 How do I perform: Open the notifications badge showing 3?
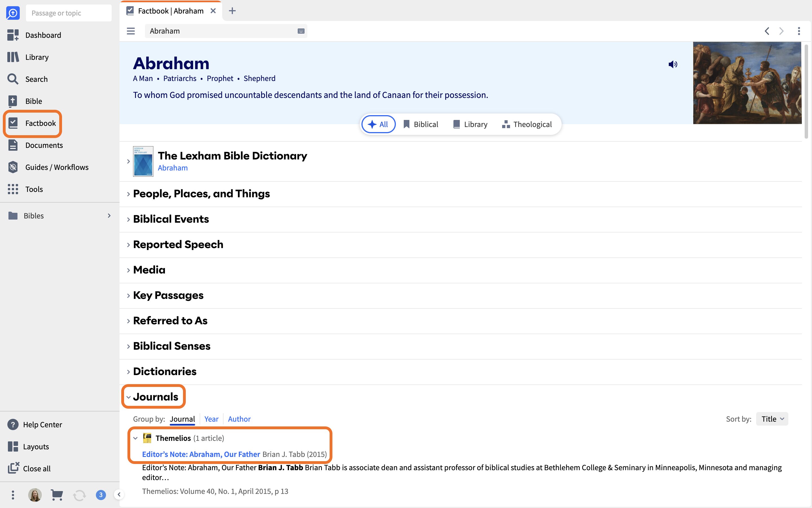pos(101,495)
